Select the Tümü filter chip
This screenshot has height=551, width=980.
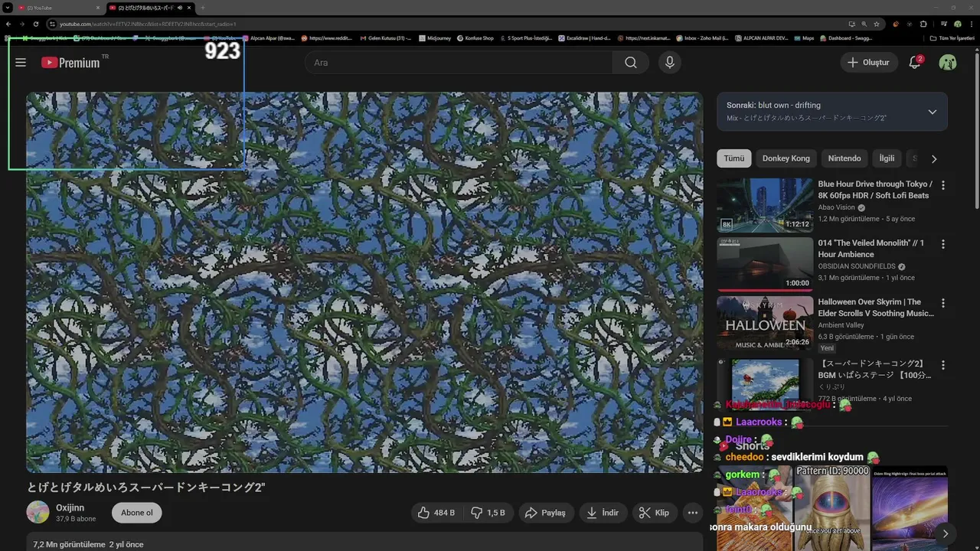pyautogui.click(x=734, y=158)
